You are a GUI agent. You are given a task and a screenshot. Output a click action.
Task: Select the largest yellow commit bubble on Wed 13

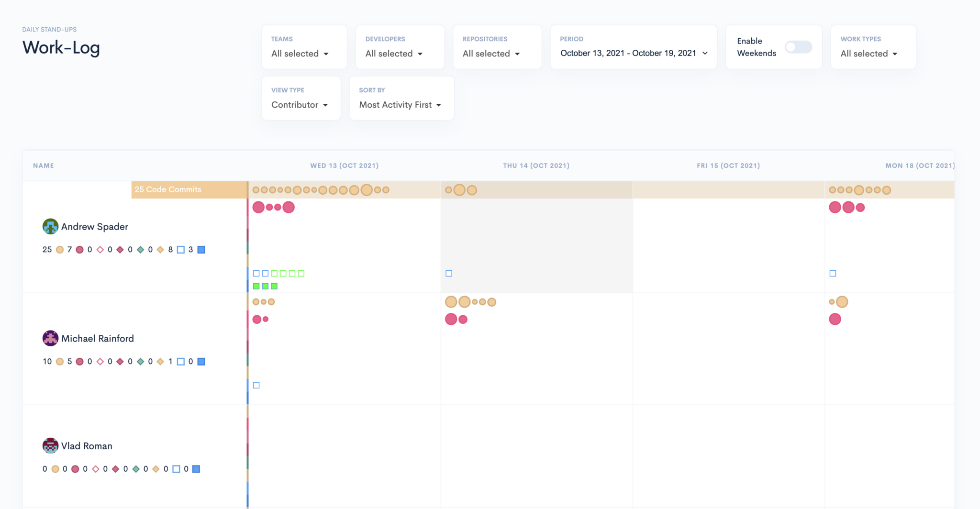[367, 189]
